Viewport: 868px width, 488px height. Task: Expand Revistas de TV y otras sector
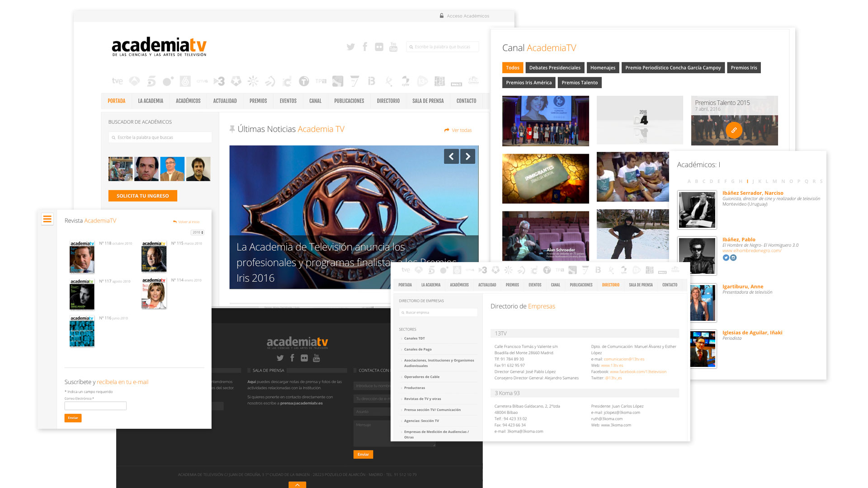point(422,399)
